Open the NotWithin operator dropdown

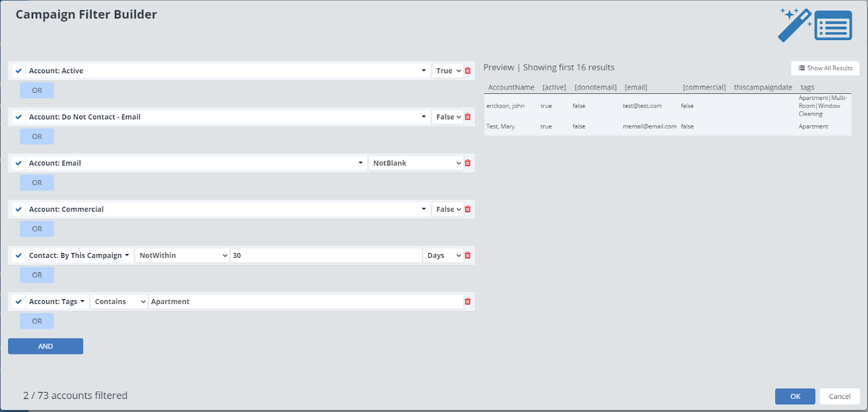(x=182, y=255)
